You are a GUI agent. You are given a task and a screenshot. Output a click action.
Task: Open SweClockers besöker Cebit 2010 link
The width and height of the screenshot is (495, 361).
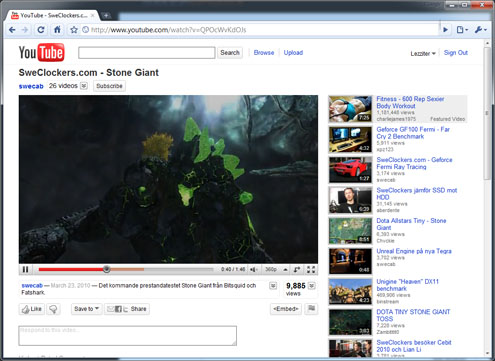pos(414,346)
